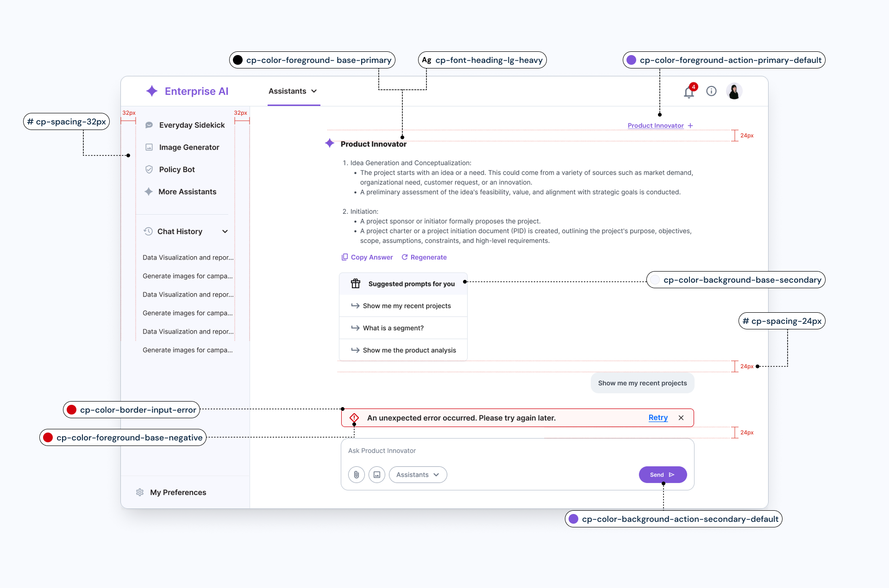Open the Assistants dropdown in header

point(293,91)
